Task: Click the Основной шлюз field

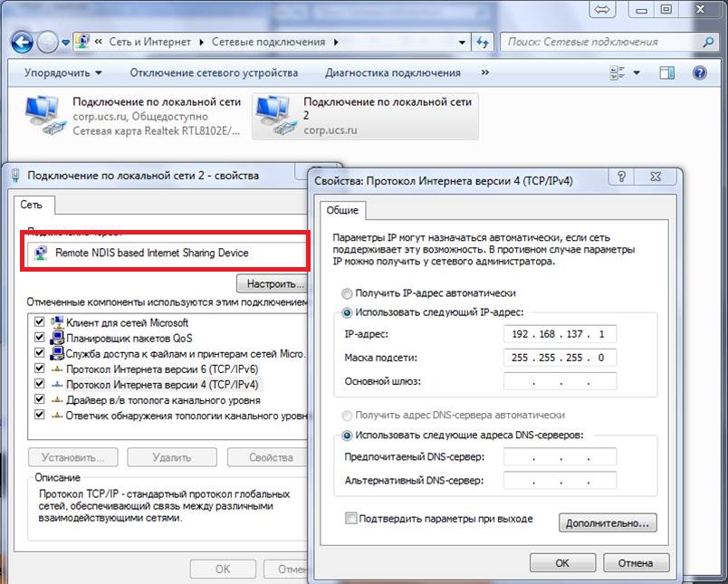Action: 560,381
